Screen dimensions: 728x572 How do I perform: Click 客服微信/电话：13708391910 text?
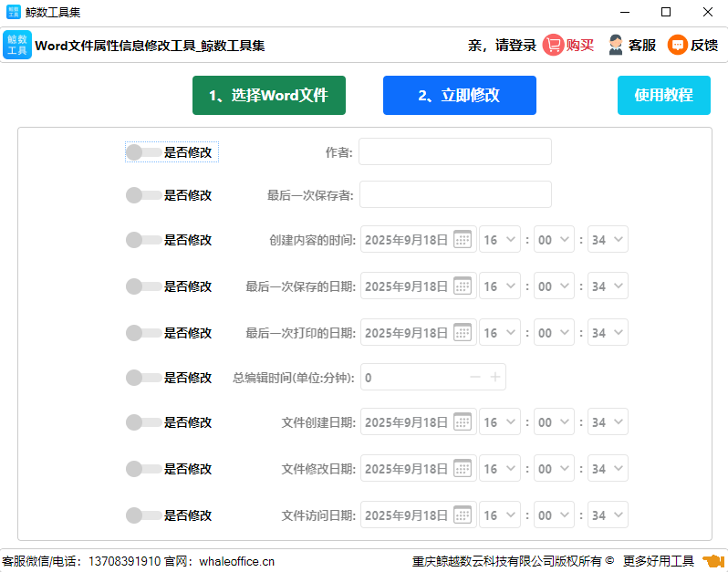(81, 561)
